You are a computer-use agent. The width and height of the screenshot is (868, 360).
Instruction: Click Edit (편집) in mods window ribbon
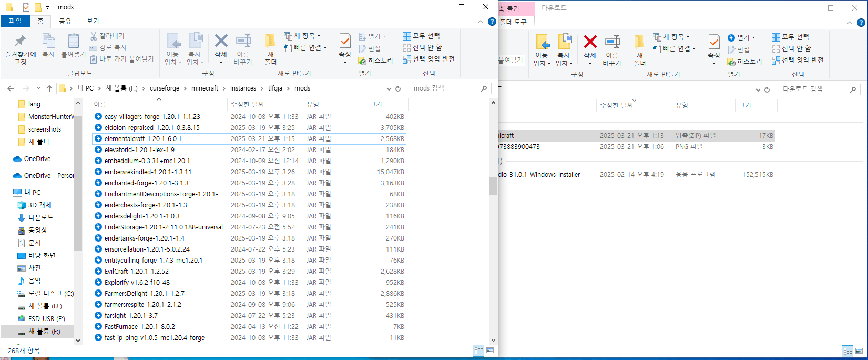pos(370,48)
